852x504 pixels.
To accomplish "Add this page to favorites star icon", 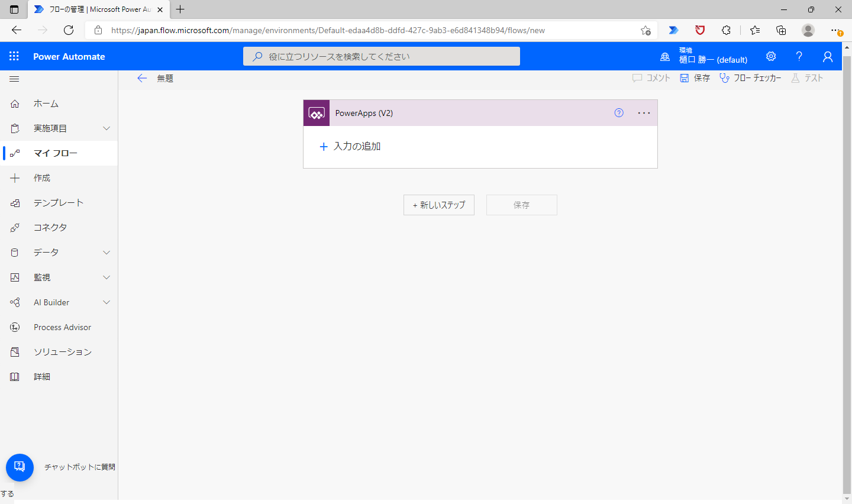I will [x=646, y=30].
